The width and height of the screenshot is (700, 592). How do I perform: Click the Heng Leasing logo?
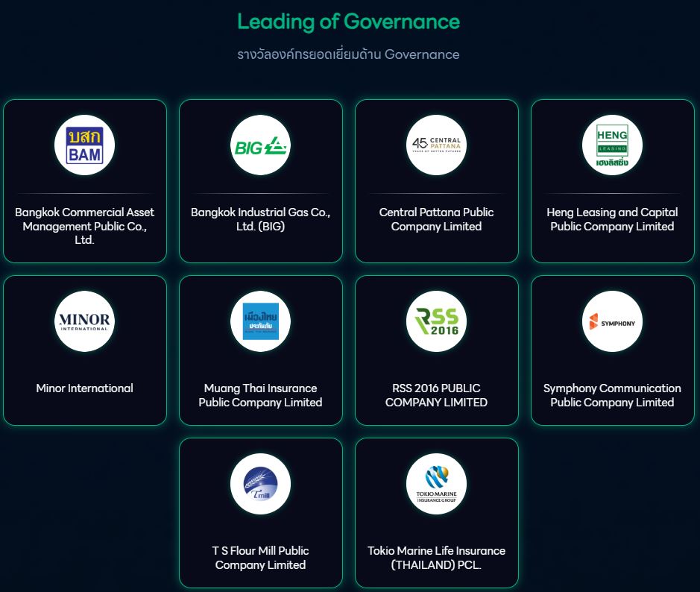[x=612, y=145]
